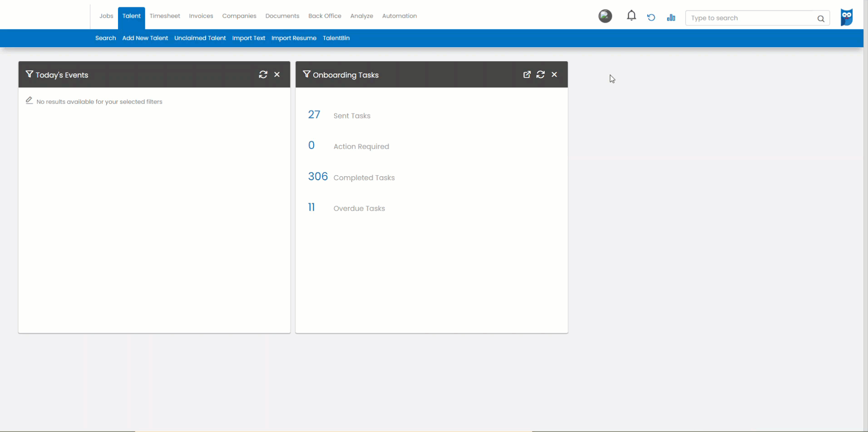Click the Type to search field
Image resolution: width=868 pixels, height=432 pixels.
pos(749,18)
